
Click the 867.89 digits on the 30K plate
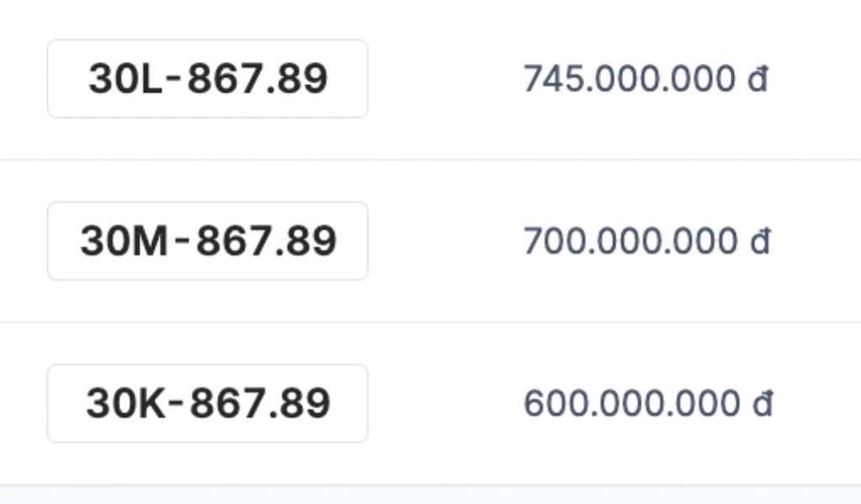pyautogui.click(x=261, y=403)
